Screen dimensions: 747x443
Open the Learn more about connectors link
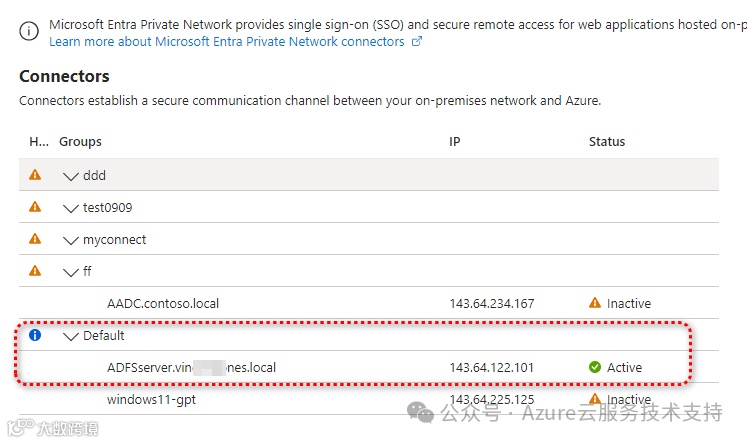tap(227, 42)
